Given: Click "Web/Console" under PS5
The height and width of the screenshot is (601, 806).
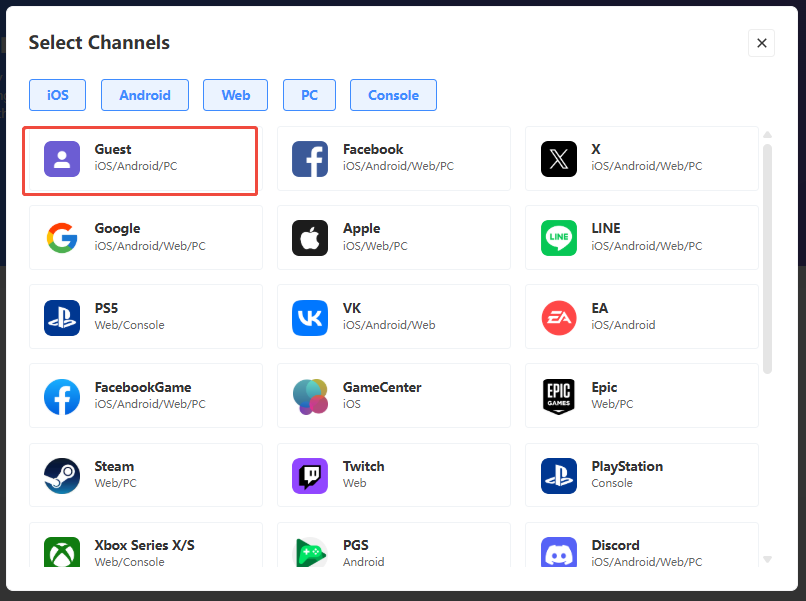Looking at the screenshot, I should (129, 325).
